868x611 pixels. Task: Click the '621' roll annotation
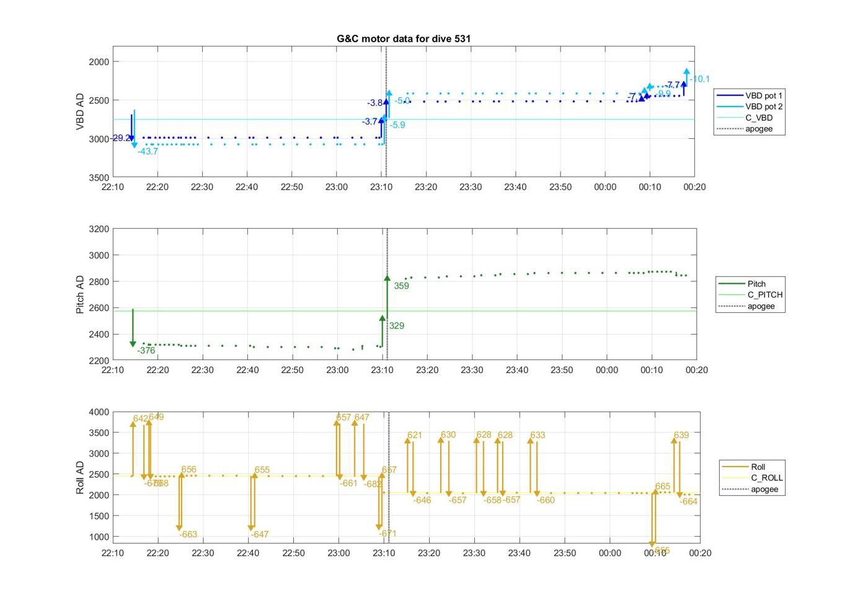pyautogui.click(x=414, y=435)
